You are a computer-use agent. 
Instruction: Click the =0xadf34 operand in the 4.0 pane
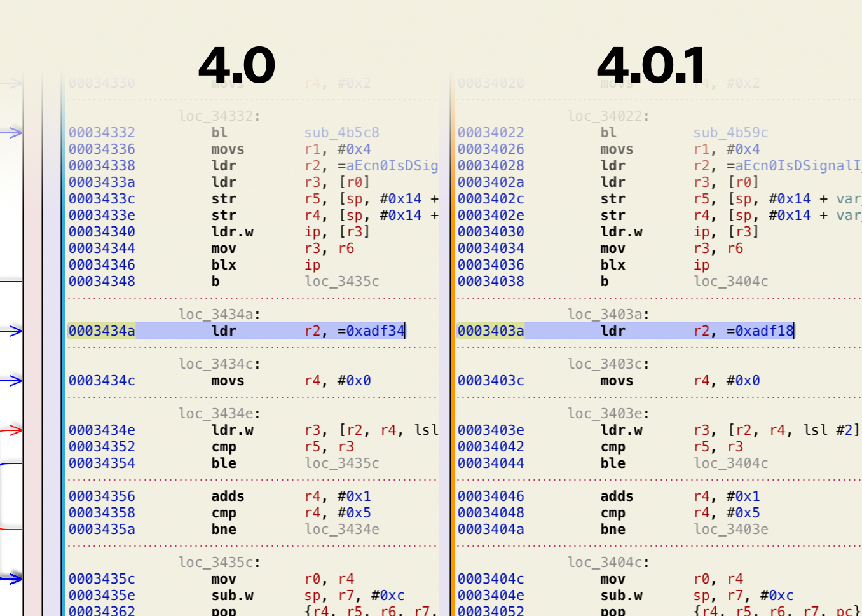(x=371, y=331)
